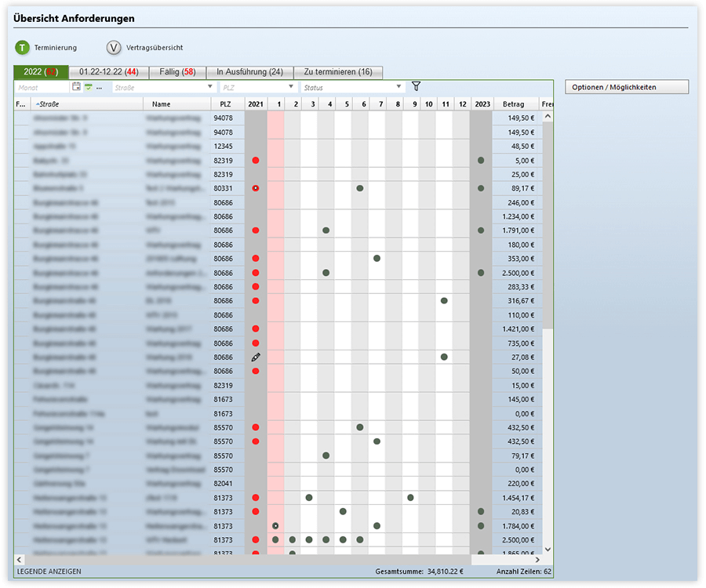Click the green month-selection icon after calendar
Viewport: 706px width, 588px height.
(x=89, y=87)
